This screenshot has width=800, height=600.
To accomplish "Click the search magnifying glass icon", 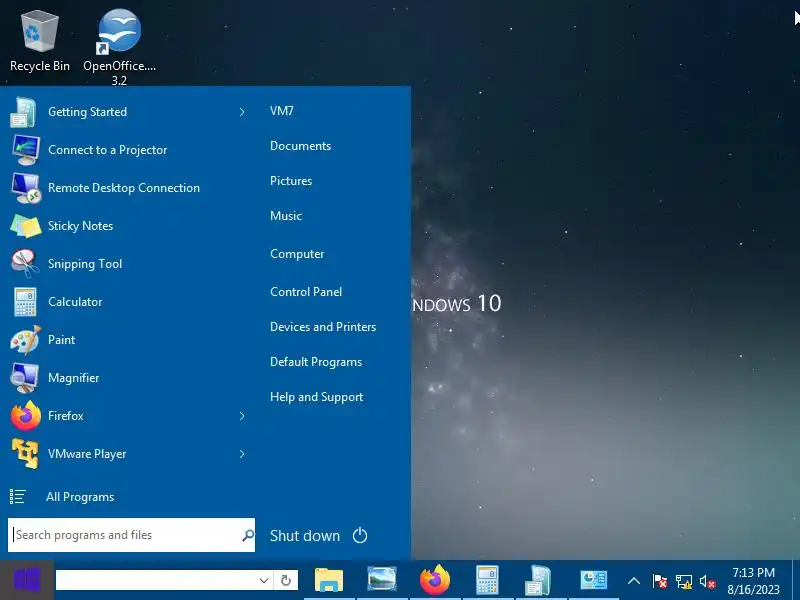I will pos(248,535).
